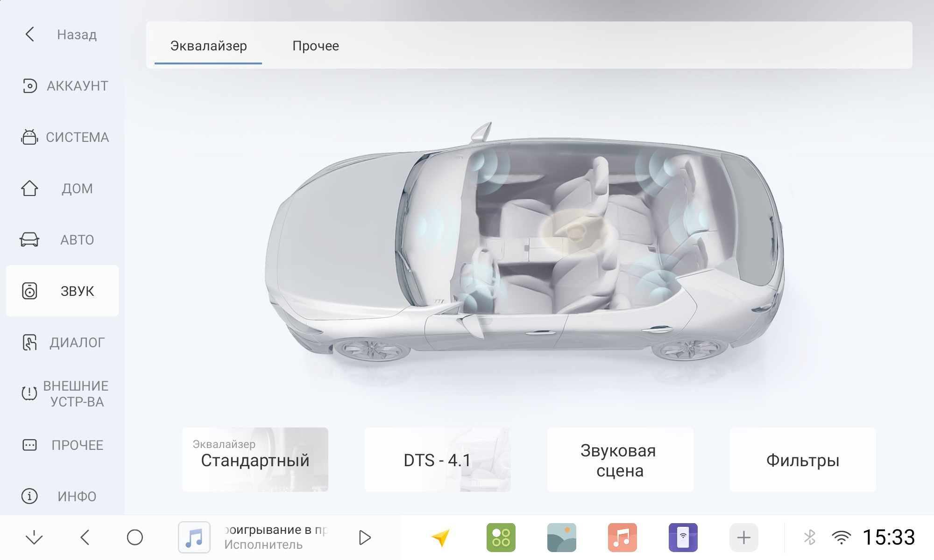Launch the yellow navigation arrow app
The width and height of the screenshot is (934, 560).
440,538
